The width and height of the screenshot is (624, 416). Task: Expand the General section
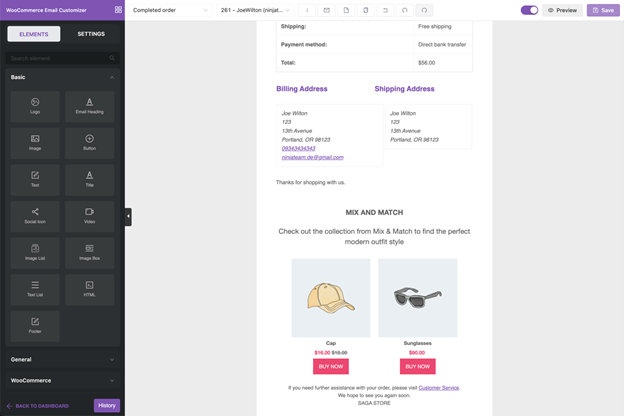(x=62, y=359)
